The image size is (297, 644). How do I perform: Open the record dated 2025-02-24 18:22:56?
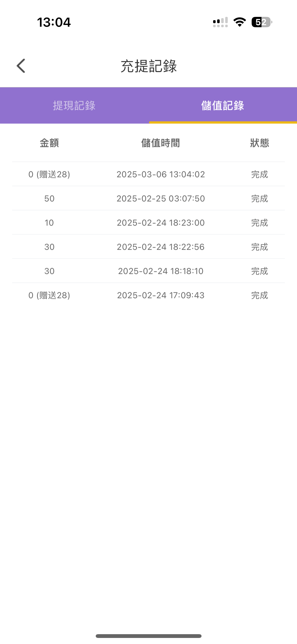pos(161,247)
